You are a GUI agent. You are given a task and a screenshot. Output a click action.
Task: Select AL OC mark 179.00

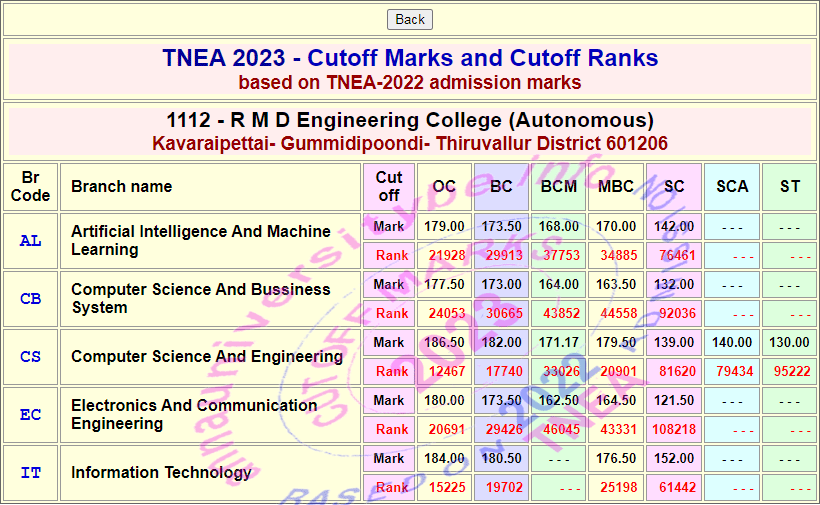tap(444, 226)
